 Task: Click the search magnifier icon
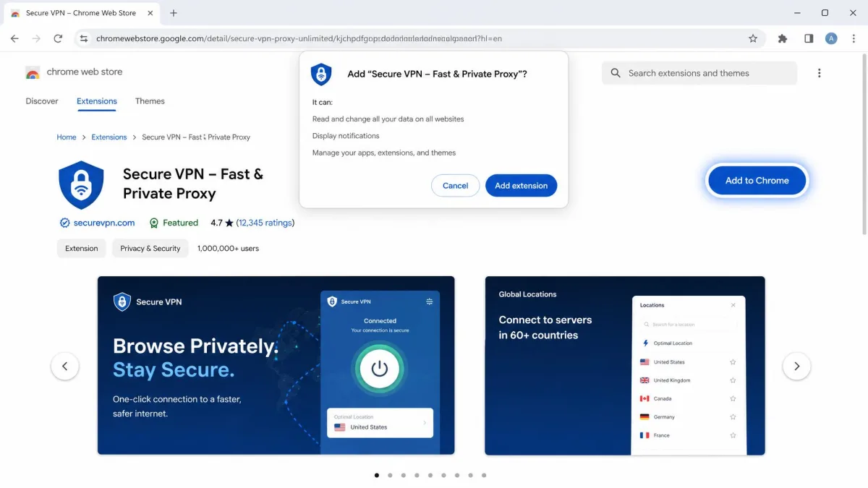point(616,73)
